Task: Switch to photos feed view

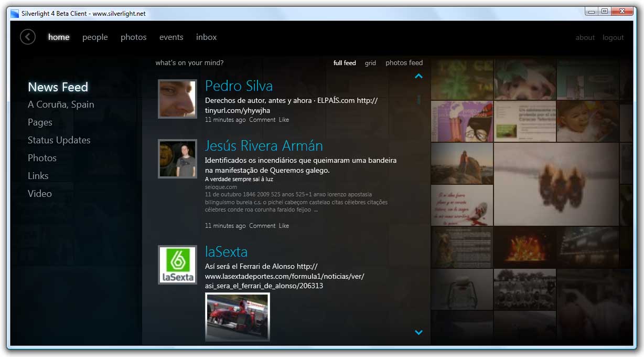Action: pos(404,63)
